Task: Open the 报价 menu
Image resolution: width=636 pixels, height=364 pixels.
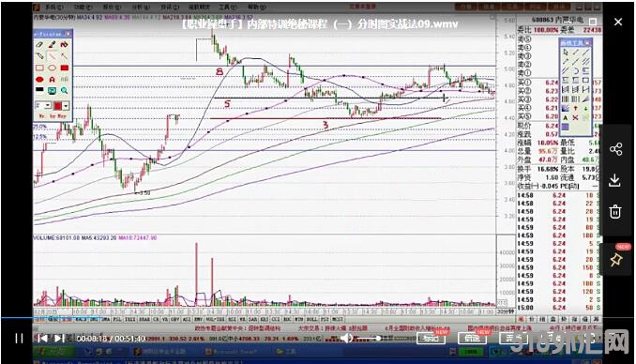Action: pyautogui.click(x=112, y=8)
